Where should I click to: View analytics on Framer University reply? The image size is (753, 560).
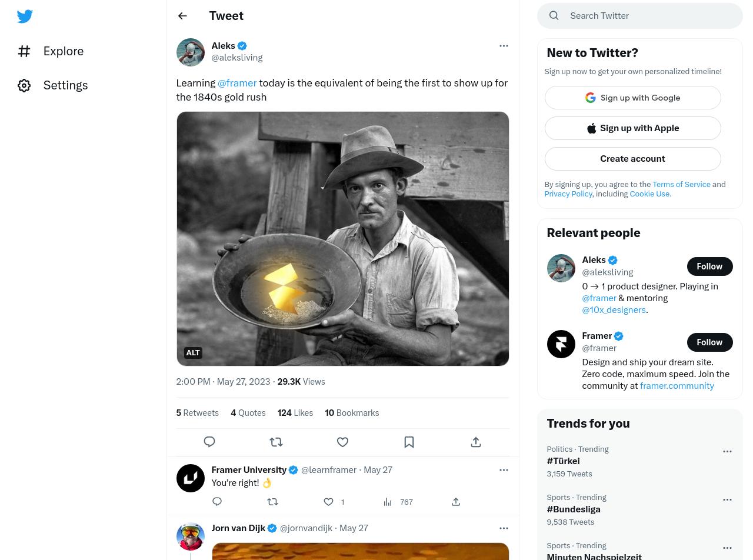click(398, 502)
